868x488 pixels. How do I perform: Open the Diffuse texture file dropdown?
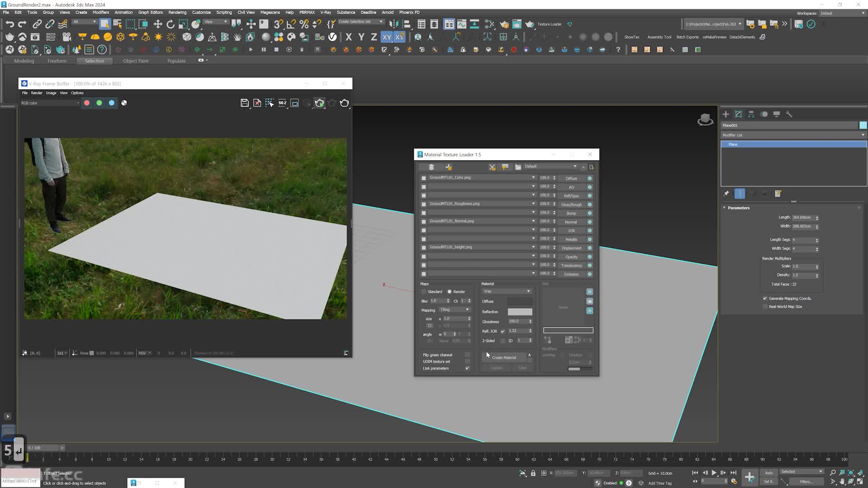(x=482, y=178)
